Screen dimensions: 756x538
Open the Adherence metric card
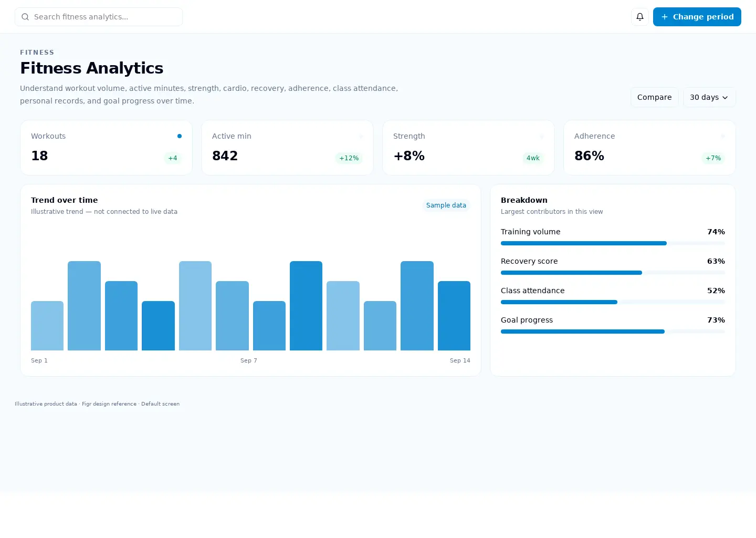tap(649, 148)
